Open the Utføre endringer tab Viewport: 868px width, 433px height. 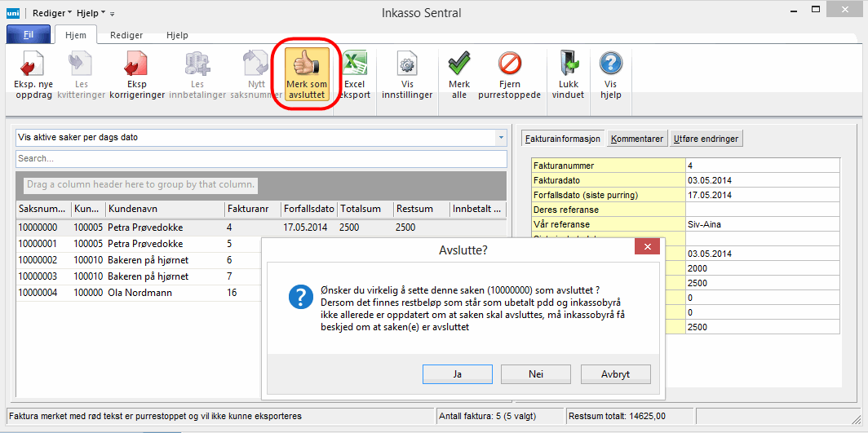point(706,139)
